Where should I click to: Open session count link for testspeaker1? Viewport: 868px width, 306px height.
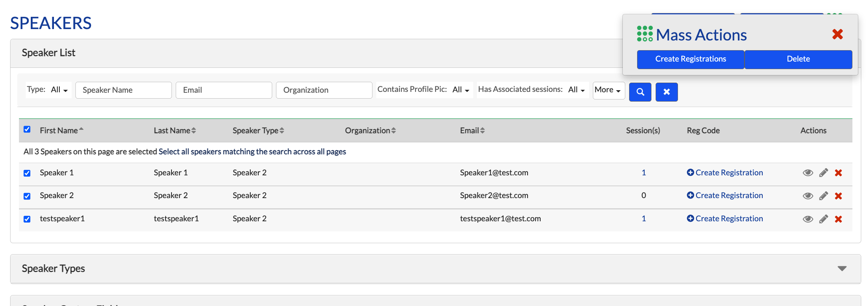643,219
